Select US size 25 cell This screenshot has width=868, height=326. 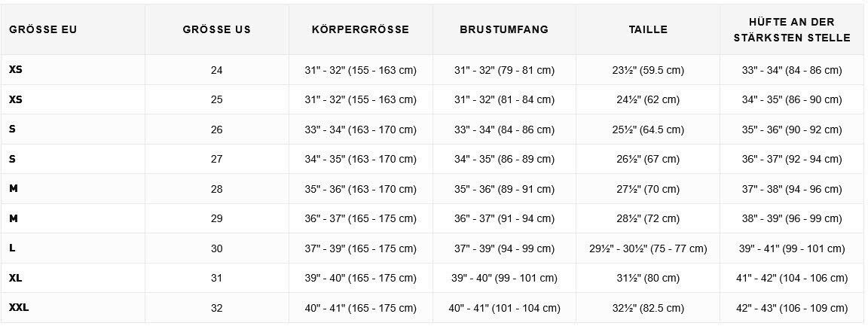(216, 99)
